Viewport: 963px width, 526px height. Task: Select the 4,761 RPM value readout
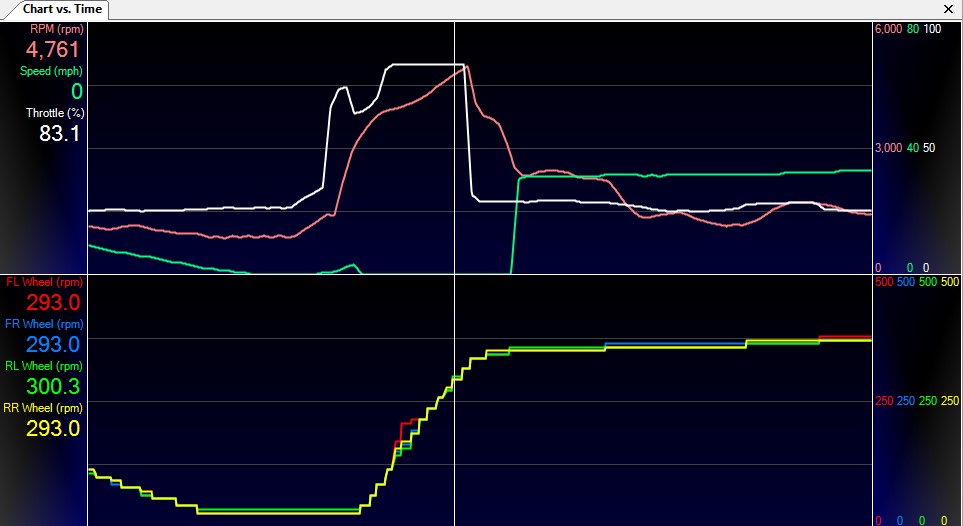point(53,50)
